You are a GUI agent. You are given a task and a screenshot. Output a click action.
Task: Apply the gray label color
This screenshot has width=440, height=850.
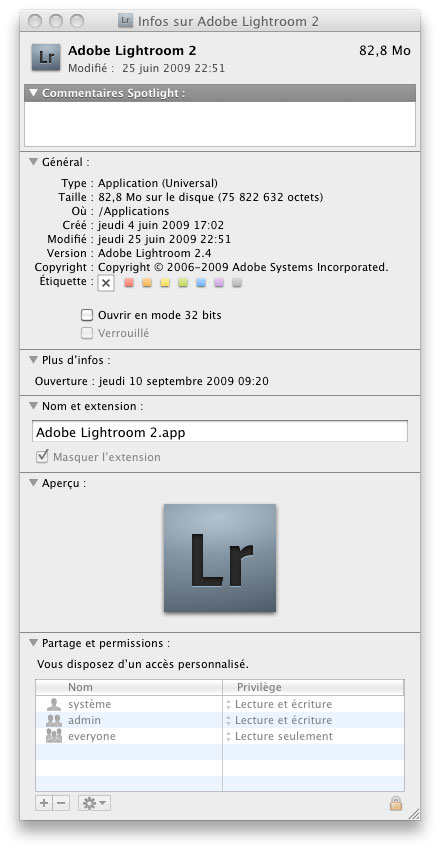tap(237, 283)
